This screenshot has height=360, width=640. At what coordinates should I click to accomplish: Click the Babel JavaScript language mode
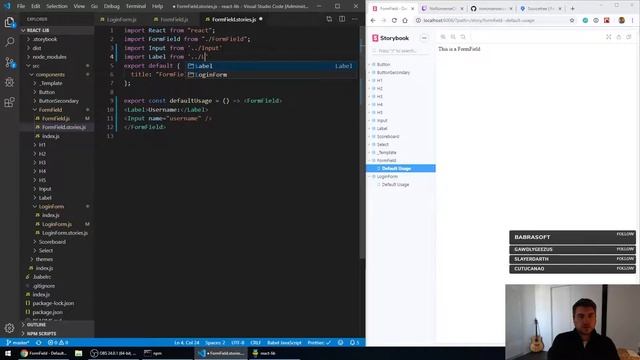click(x=284, y=342)
